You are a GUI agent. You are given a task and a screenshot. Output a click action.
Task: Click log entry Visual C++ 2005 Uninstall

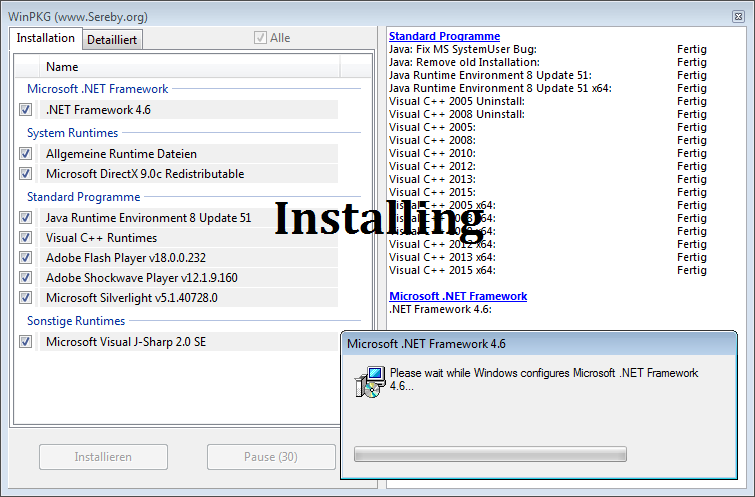(x=457, y=101)
